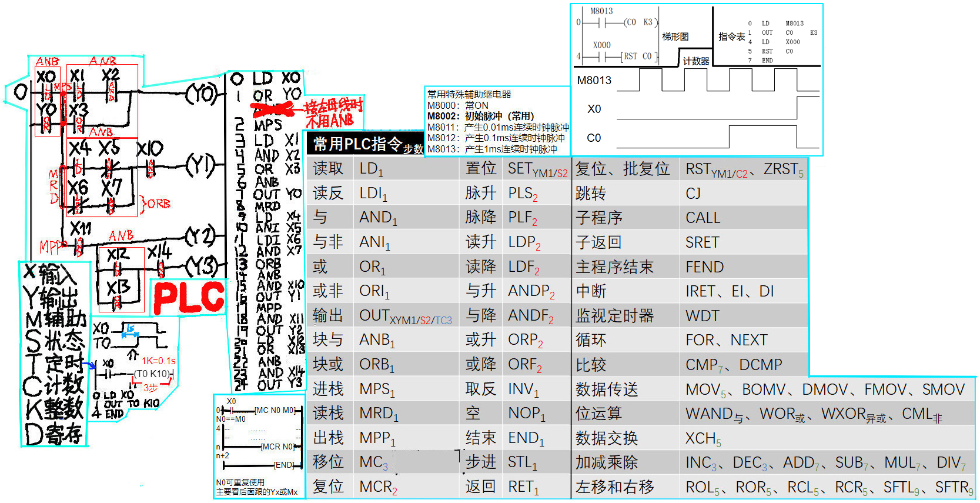980x503 pixels.
Task: Click the N0可重复使用 note
Action: 240,482
